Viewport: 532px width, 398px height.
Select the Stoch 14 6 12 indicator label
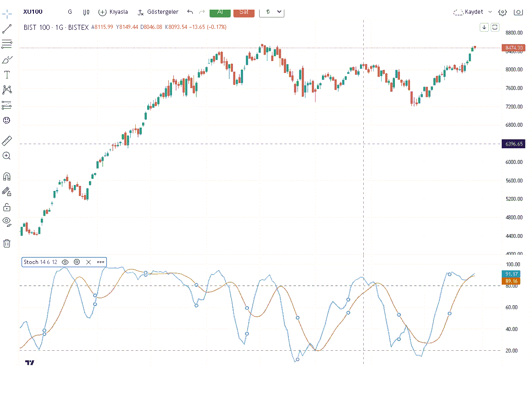(x=40, y=262)
